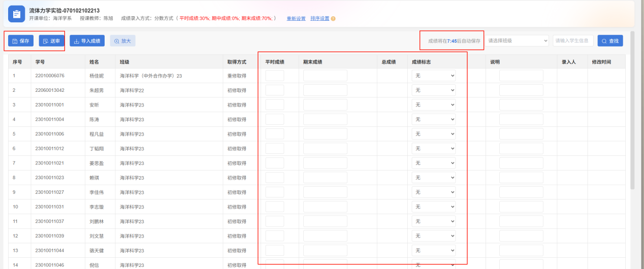Click the 导入成绩 import grades button
Viewport: 644px width, 269px height.
[x=87, y=41]
